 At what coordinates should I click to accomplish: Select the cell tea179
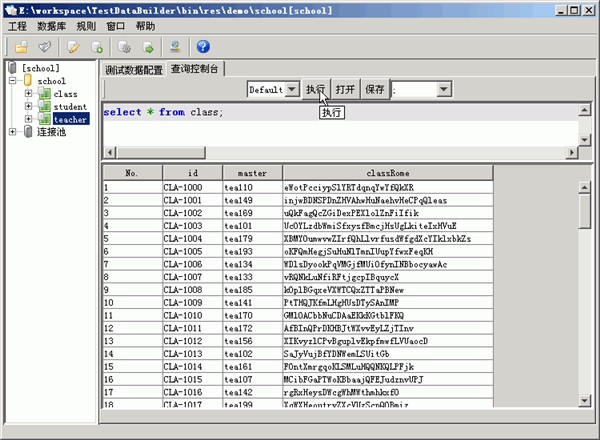[253, 239]
